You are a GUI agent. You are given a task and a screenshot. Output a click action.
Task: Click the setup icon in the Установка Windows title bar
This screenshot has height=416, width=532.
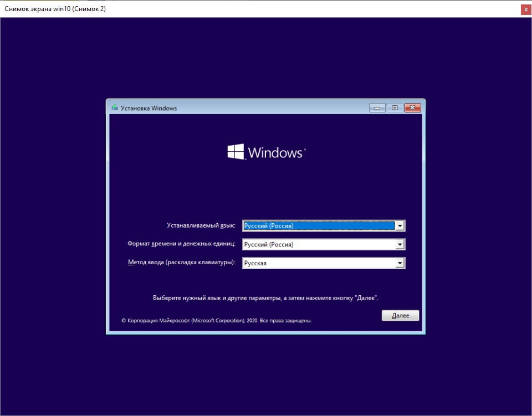(x=115, y=108)
